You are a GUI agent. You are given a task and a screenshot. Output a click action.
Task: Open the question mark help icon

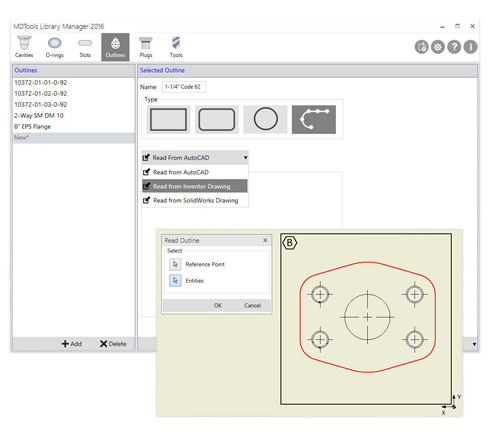click(454, 47)
